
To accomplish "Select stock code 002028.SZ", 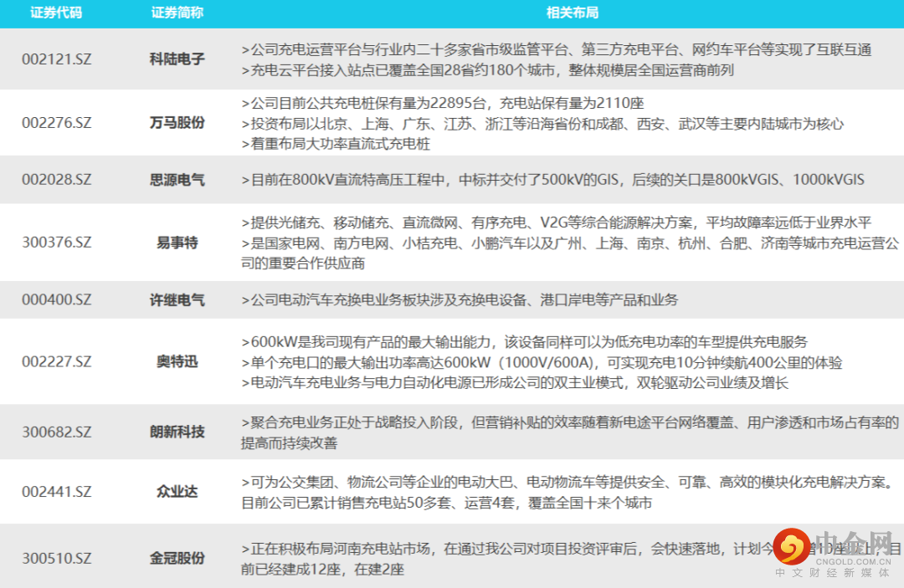I will [57, 180].
